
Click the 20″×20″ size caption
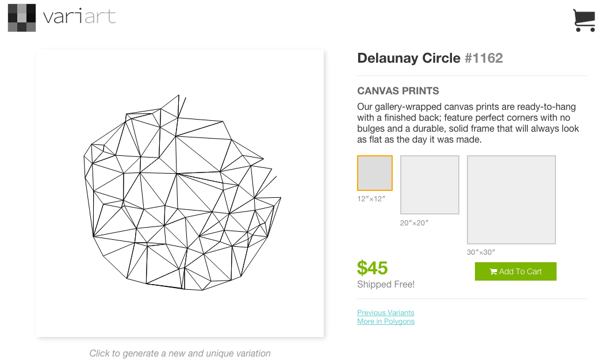pyautogui.click(x=414, y=223)
